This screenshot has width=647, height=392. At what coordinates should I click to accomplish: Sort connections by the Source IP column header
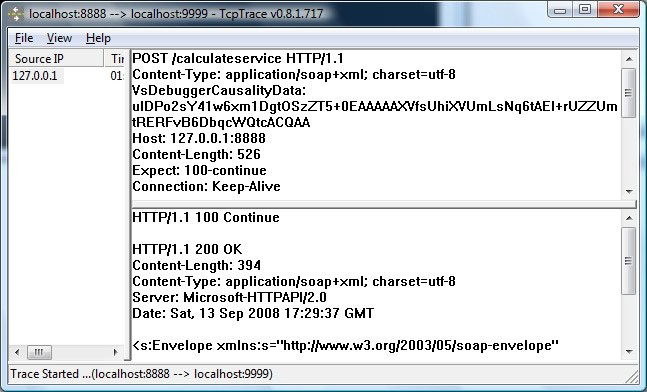[56, 59]
